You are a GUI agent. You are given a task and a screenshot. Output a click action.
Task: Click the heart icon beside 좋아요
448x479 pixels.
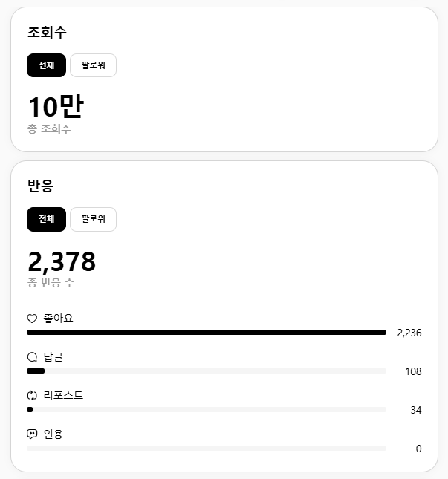[32, 319]
